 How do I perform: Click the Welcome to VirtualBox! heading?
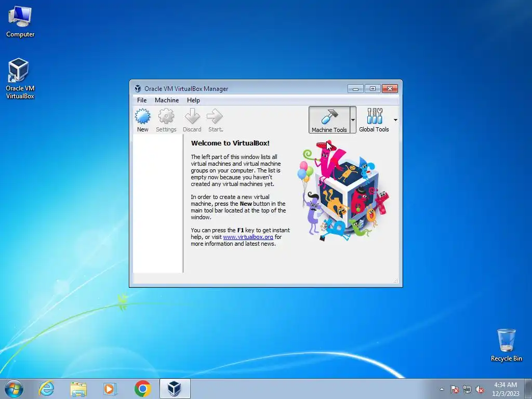tap(230, 143)
